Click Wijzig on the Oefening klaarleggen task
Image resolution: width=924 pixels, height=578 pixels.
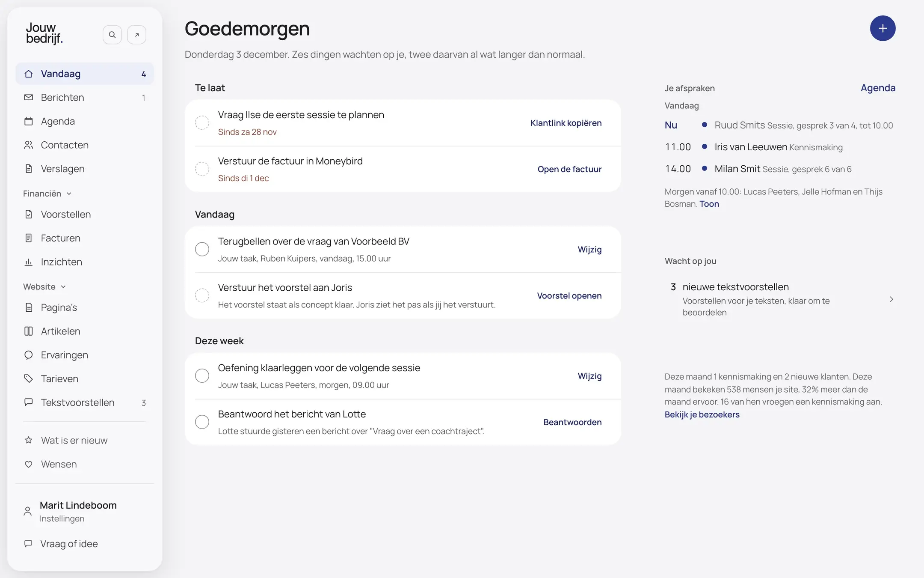[589, 376]
